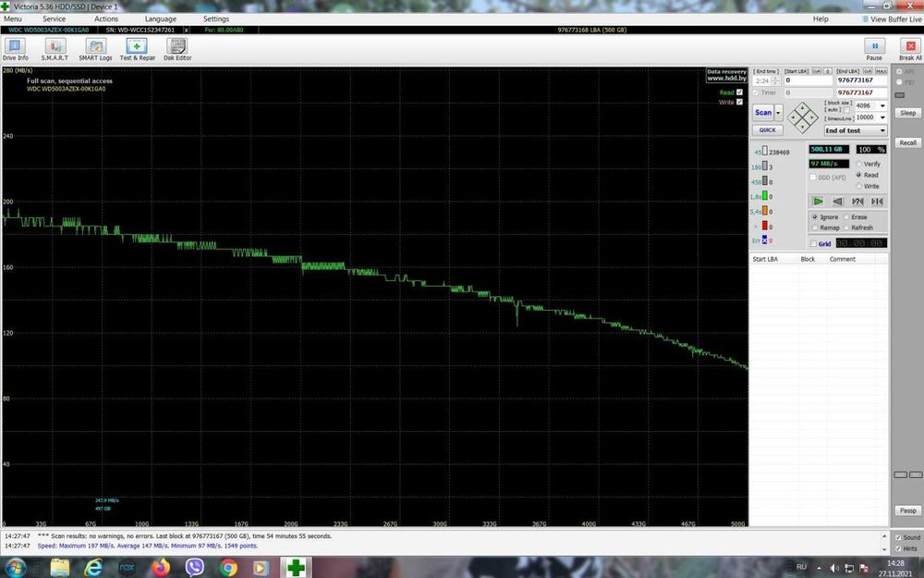The width and height of the screenshot is (924, 578).
Task: Click the green play scan button
Action: pos(818,201)
